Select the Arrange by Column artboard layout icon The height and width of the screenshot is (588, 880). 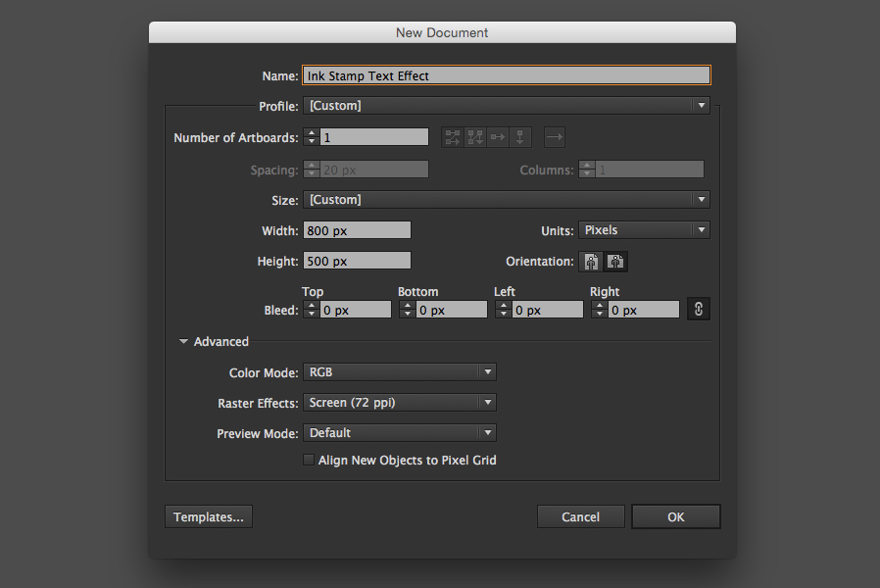pyautogui.click(x=520, y=136)
